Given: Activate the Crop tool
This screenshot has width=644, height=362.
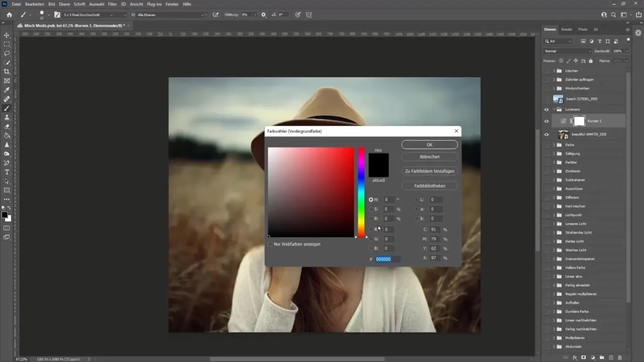Looking at the screenshot, I should (6, 71).
